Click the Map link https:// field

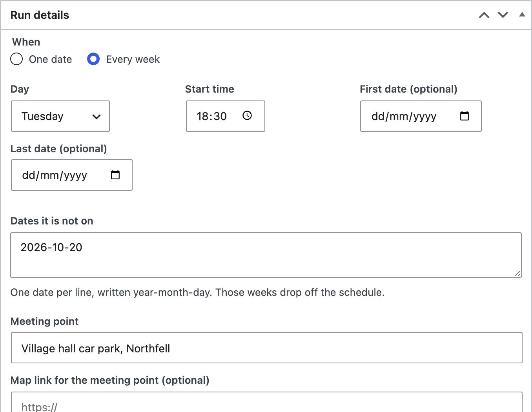point(267,402)
